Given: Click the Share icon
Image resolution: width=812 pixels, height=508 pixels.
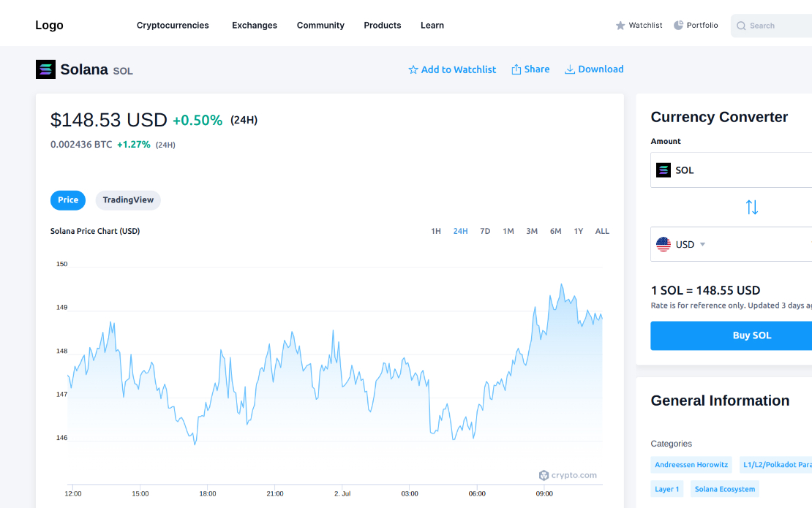Looking at the screenshot, I should [x=516, y=69].
